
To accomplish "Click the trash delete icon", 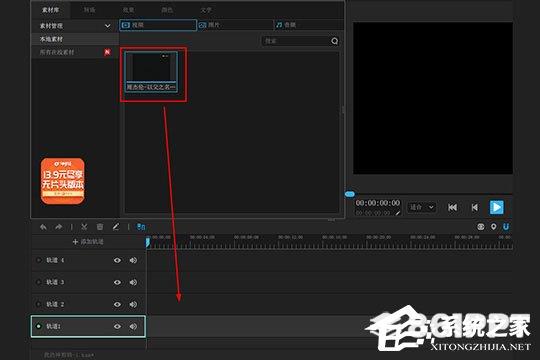I will pyautogui.click(x=100, y=227).
